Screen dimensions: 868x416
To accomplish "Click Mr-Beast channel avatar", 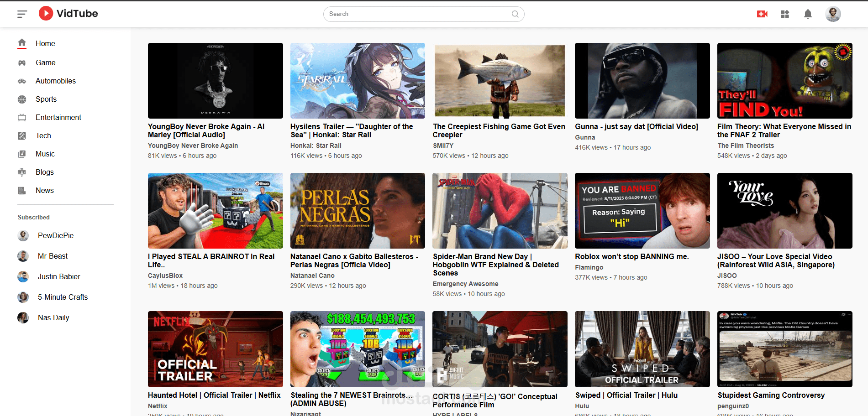I will pos(23,256).
